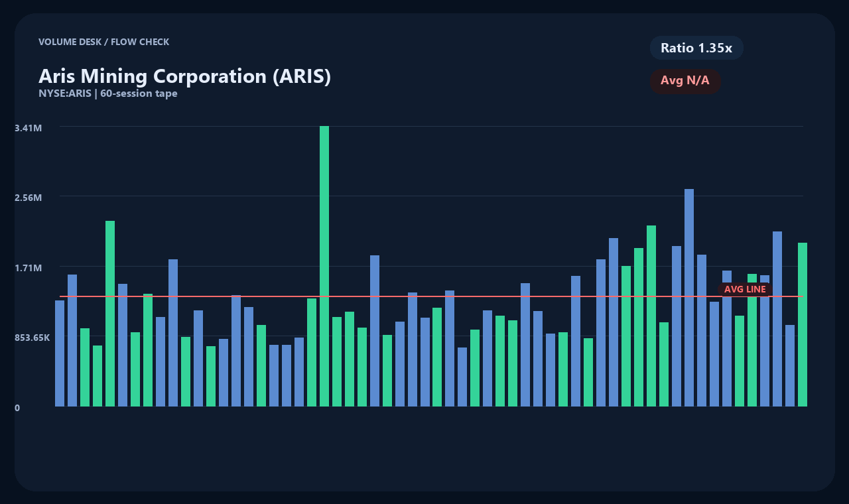Click the red average line
849x504 pixels.
tap(431, 296)
